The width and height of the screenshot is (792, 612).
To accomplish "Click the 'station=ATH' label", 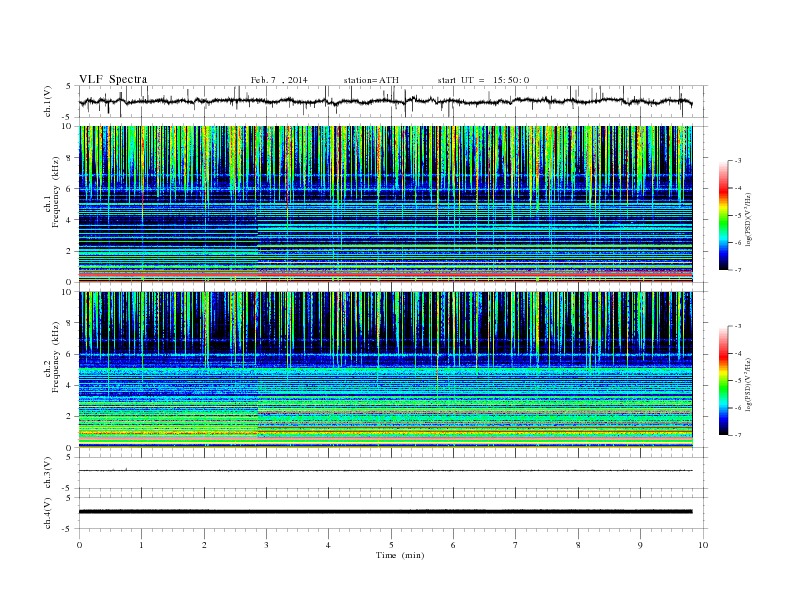I will [371, 80].
